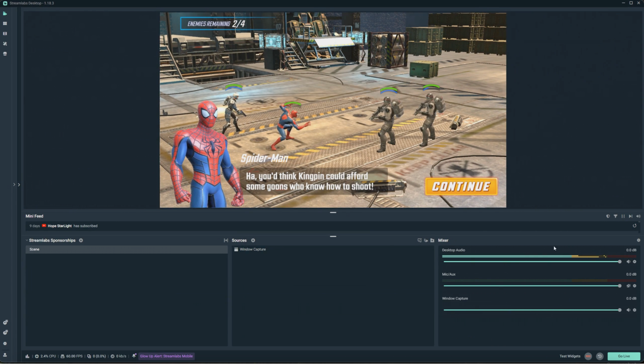Select the Window Capture source

(253, 249)
